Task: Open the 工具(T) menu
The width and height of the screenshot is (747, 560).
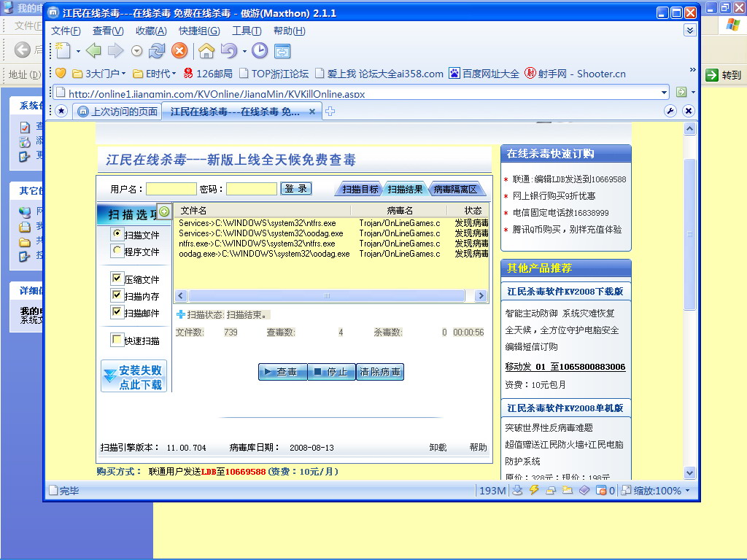Action: pyautogui.click(x=247, y=31)
